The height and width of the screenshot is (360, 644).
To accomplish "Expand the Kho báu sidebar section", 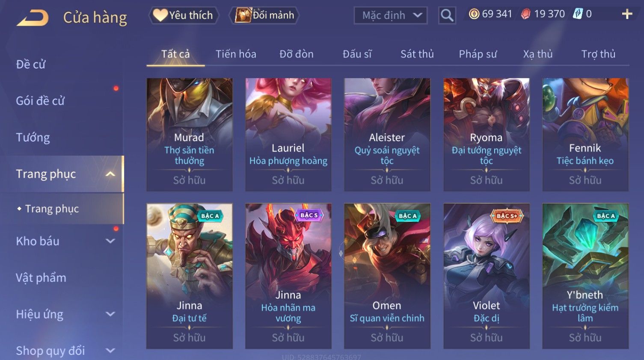I will point(110,241).
